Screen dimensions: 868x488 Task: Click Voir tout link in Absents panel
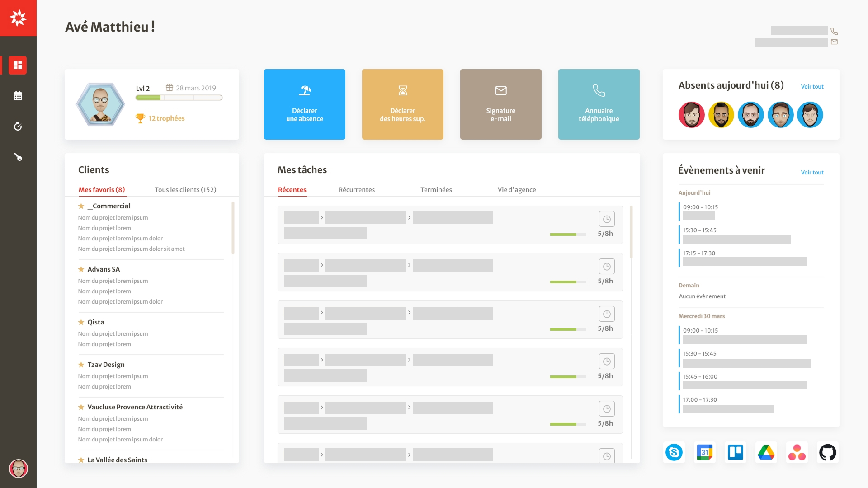click(x=812, y=87)
